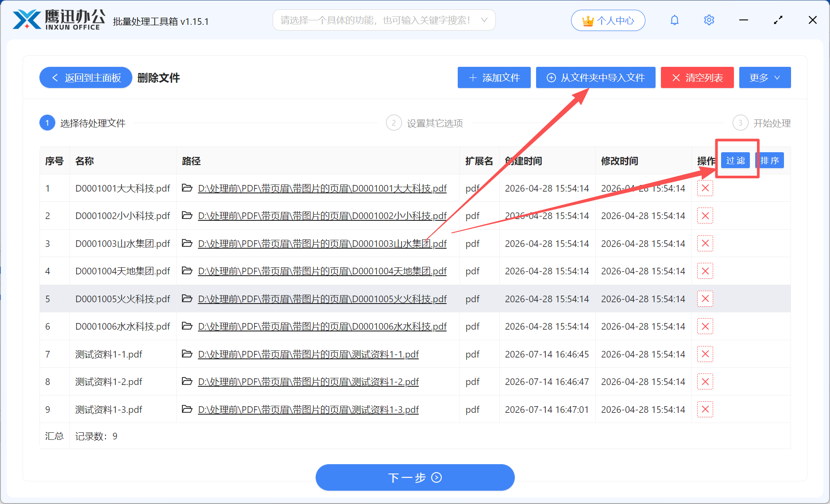Open path link for D0001004天地集团.pdf
830x504 pixels.
(322, 271)
